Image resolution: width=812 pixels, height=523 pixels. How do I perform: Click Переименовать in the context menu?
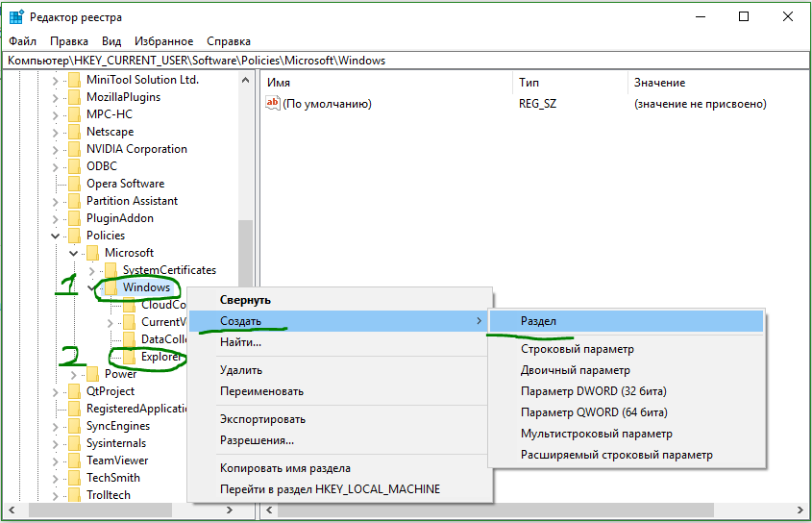coord(261,391)
